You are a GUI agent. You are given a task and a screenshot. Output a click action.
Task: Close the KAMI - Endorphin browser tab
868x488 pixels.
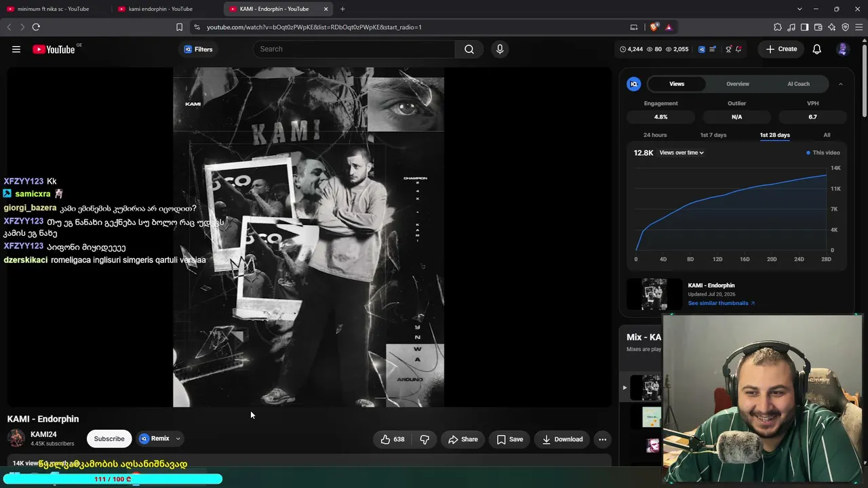click(x=326, y=9)
